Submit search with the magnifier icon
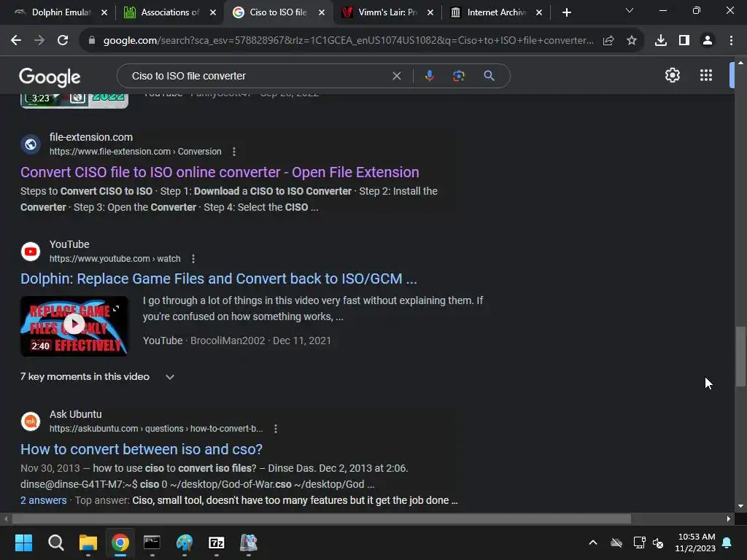747x560 pixels. (x=489, y=76)
